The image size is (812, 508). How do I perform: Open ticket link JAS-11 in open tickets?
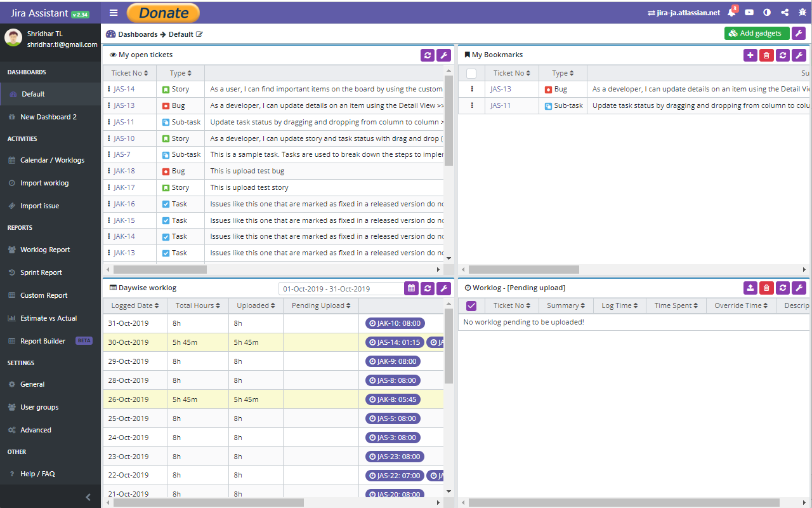click(x=124, y=122)
